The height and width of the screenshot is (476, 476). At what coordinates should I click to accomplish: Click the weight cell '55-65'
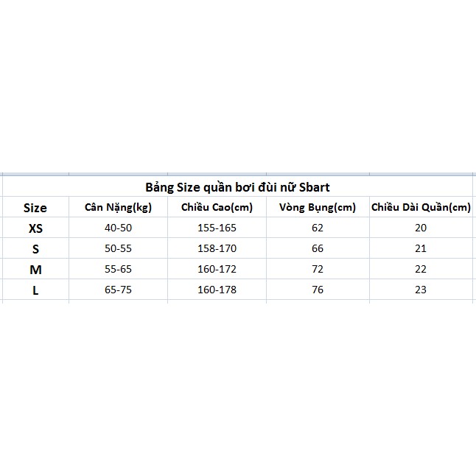coord(118,270)
